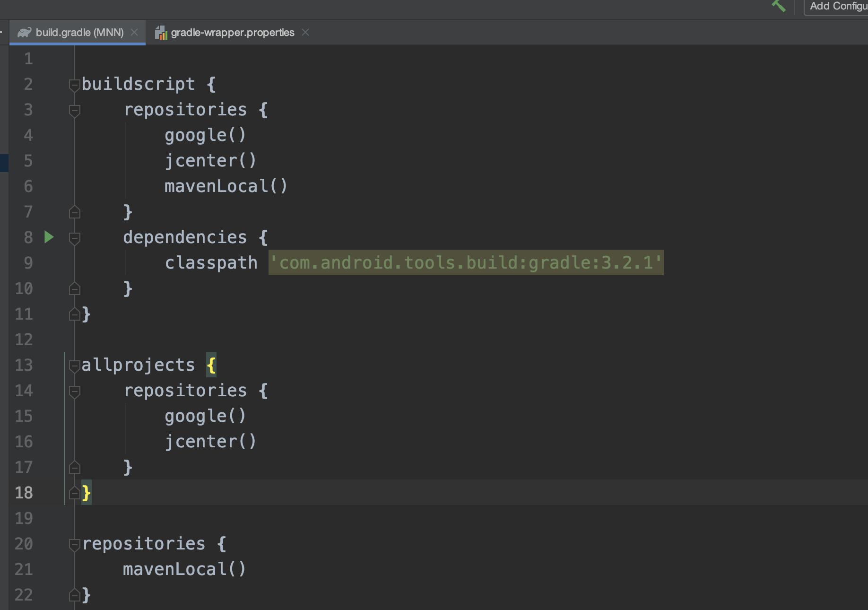Click line number 9 in the gutter
Image resolution: width=868 pixels, height=610 pixels.
[27, 263]
